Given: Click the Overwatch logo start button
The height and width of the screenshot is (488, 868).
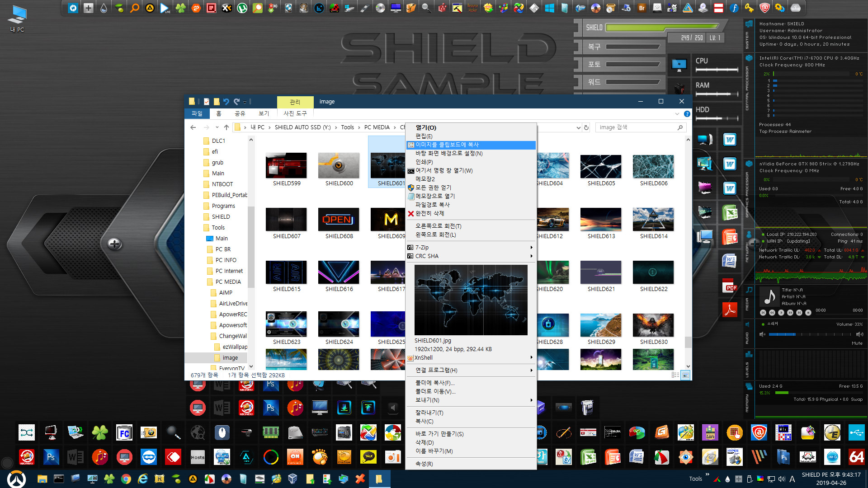Looking at the screenshot, I should (x=16, y=479).
